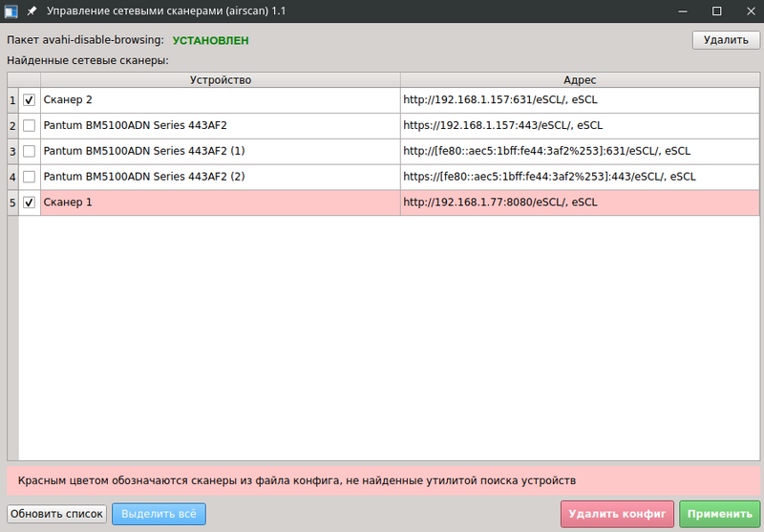Select the Сканер 2 device name cell
This screenshot has height=532, width=764.
click(x=220, y=100)
